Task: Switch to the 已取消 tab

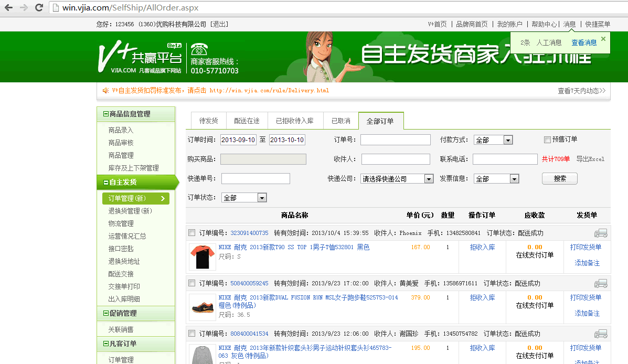Action: pyautogui.click(x=341, y=121)
